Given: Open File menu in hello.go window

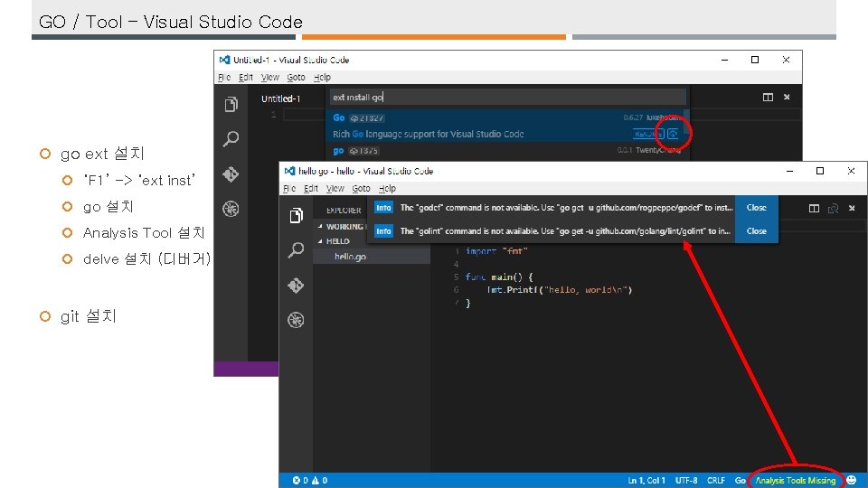Looking at the screenshot, I should pos(289,188).
